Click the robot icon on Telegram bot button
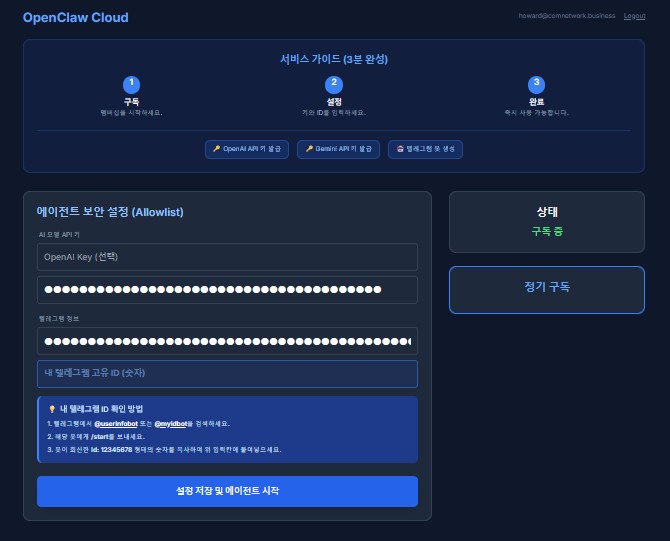Viewport: 670px width, 541px height. coord(400,149)
